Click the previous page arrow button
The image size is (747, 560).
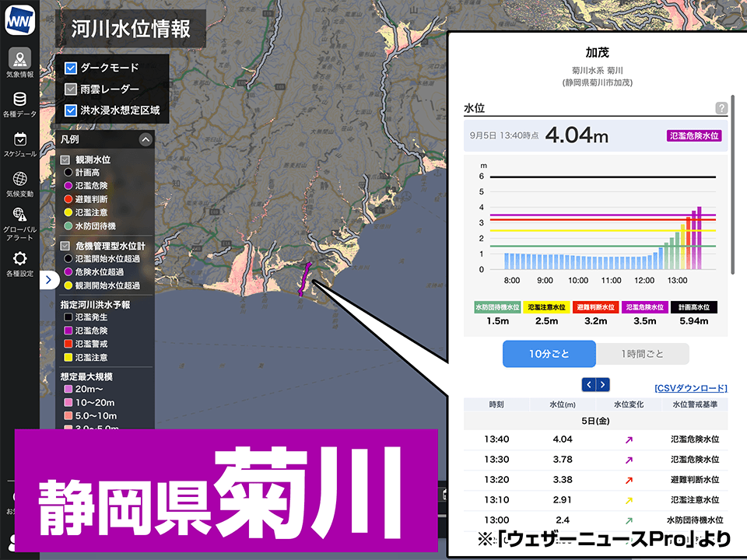point(589,384)
